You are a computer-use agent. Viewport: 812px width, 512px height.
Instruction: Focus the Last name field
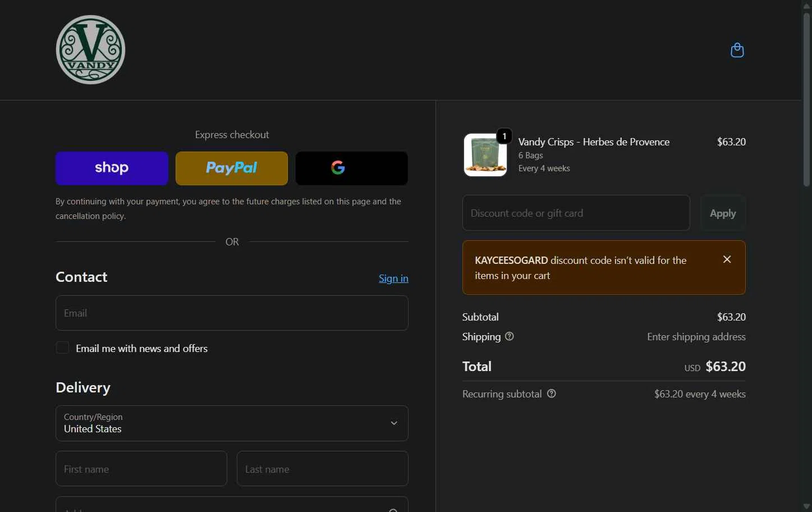322,469
